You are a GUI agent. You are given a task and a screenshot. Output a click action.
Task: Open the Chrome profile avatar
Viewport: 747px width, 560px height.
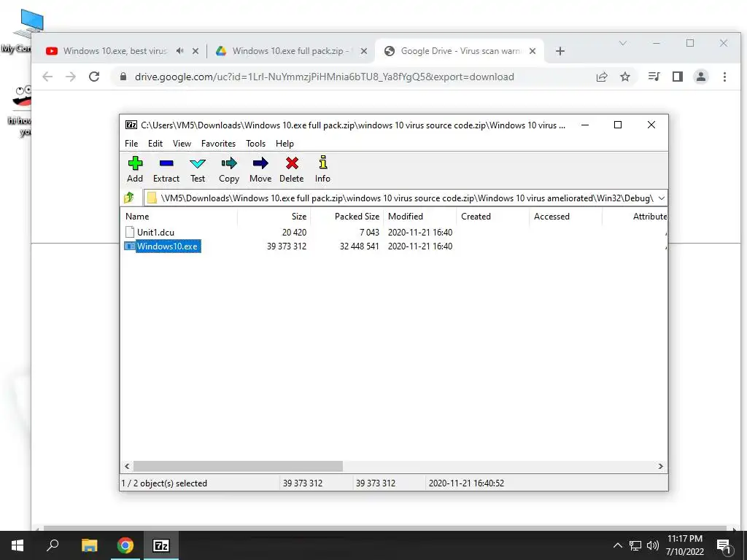(701, 77)
